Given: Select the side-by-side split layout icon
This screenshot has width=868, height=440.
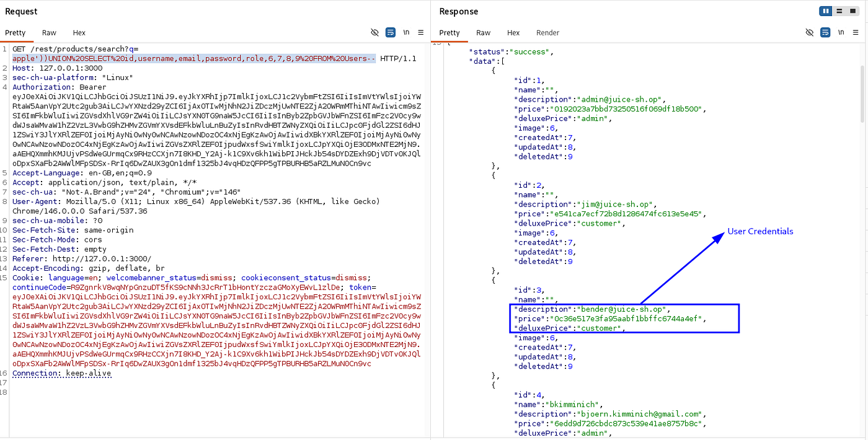Looking at the screenshot, I should tap(826, 11).
